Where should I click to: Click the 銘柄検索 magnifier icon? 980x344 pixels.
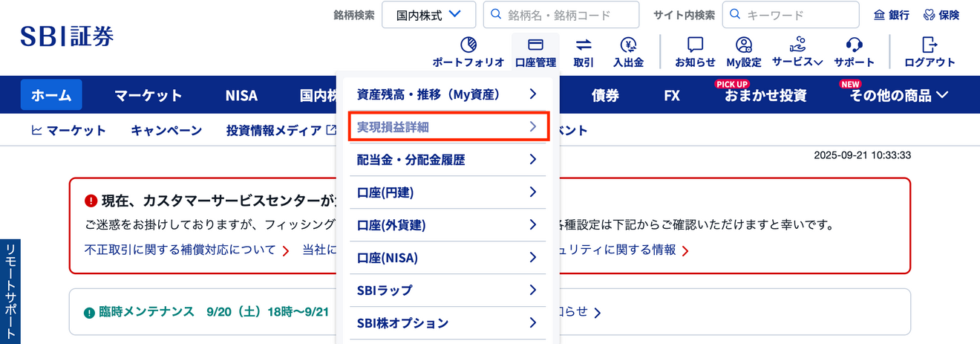tap(496, 15)
